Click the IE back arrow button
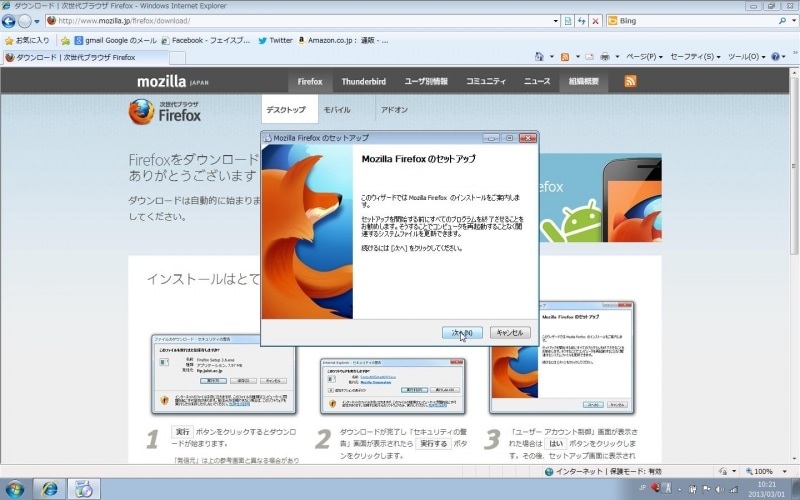Image resolution: width=800 pixels, height=500 pixels. [8, 21]
